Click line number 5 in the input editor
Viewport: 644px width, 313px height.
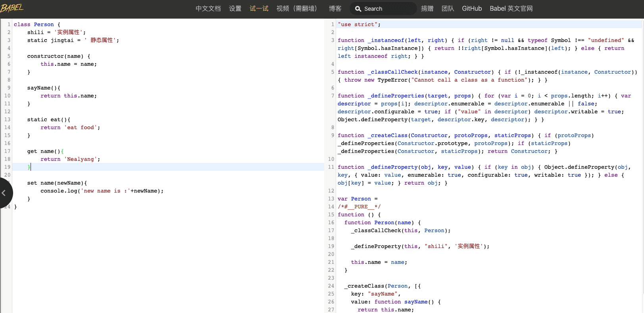(x=9, y=56)
